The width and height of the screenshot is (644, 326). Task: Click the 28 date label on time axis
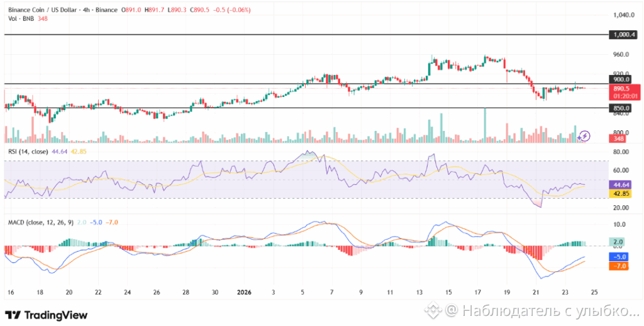pyautogui.click(x=186, y=292)
